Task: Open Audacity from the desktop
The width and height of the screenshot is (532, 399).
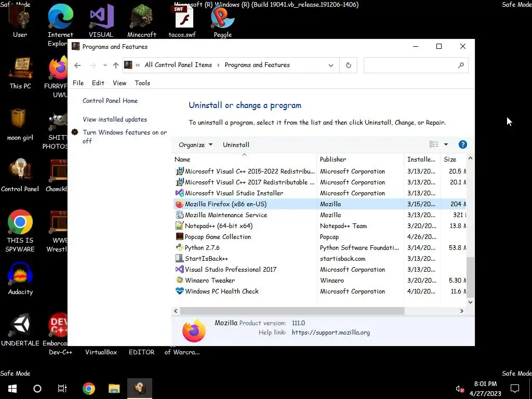Action: [x=20, y=278]
